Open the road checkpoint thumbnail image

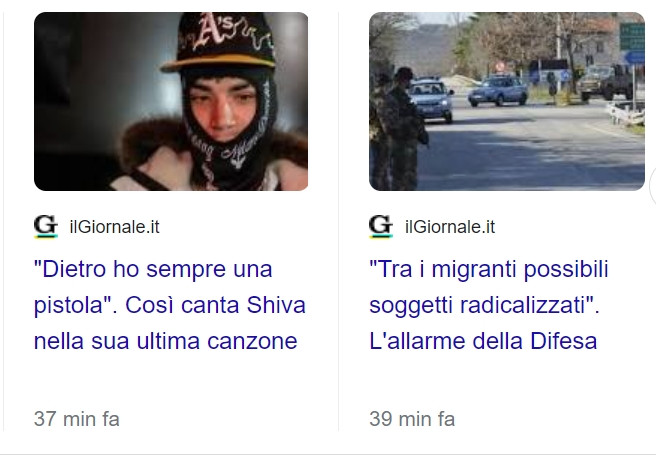click(507, 102)
